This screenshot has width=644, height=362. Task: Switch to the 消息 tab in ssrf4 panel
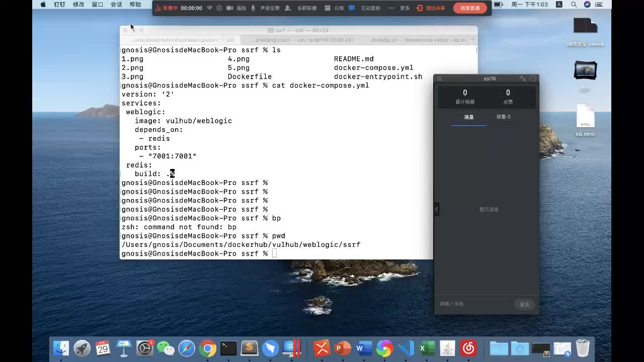(469, 117)
